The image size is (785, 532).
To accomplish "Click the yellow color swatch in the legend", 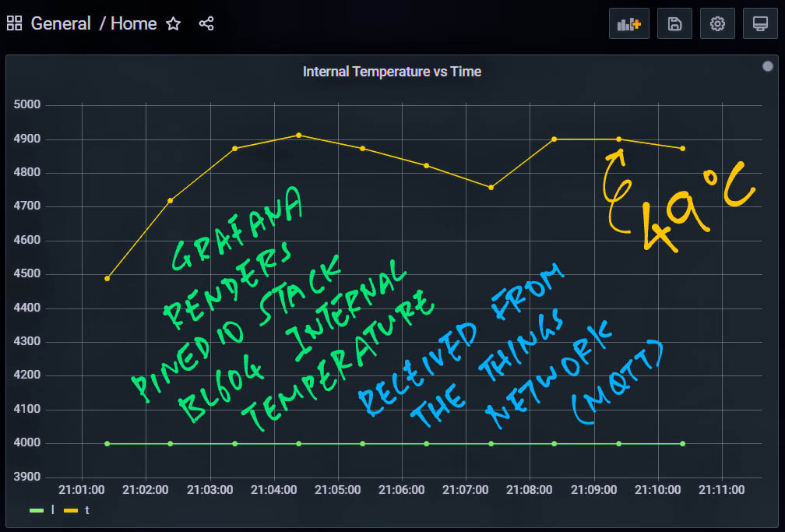I will point(71,510).
